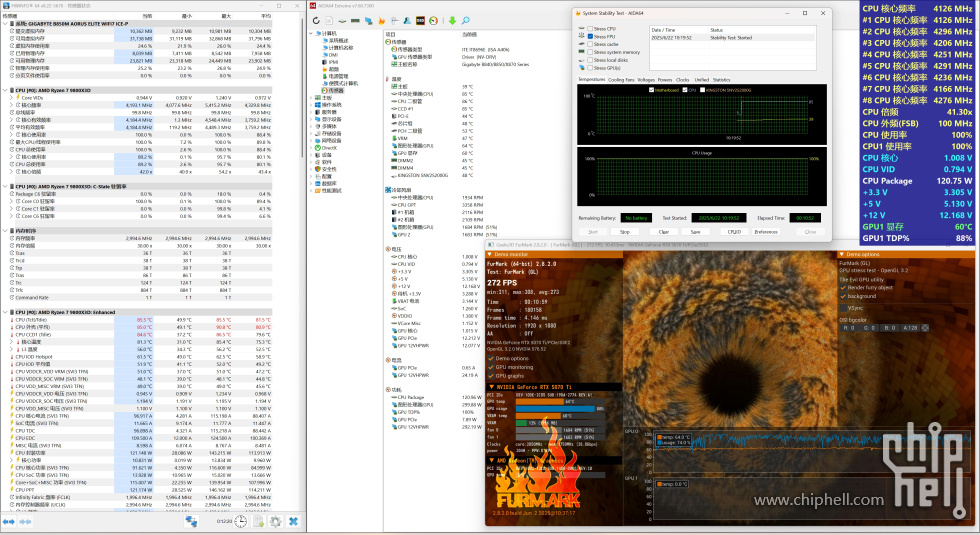Uncheck GPU monitoring in FurMark demo monitor

[491, 367]
